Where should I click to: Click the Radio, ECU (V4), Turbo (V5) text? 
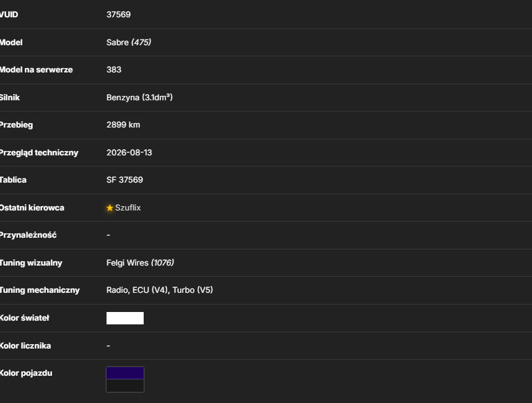[x=159, y=290]
